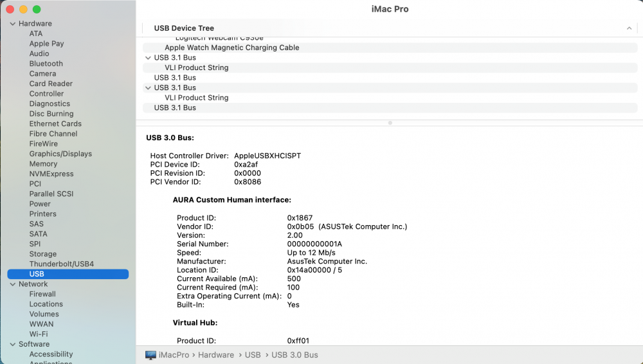Select Memory in the sidebar
643x364 pixels.
point(43,164)
